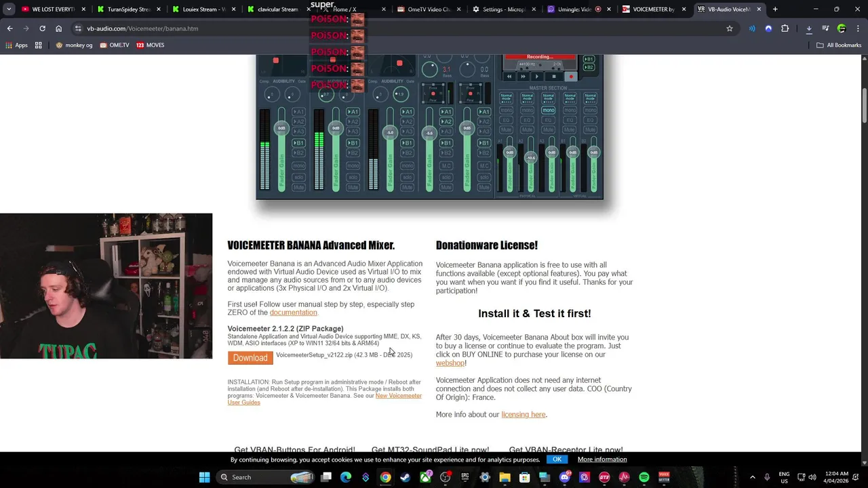
Task: Switch to the Louiex Stream tab
Action: point(203,9)
